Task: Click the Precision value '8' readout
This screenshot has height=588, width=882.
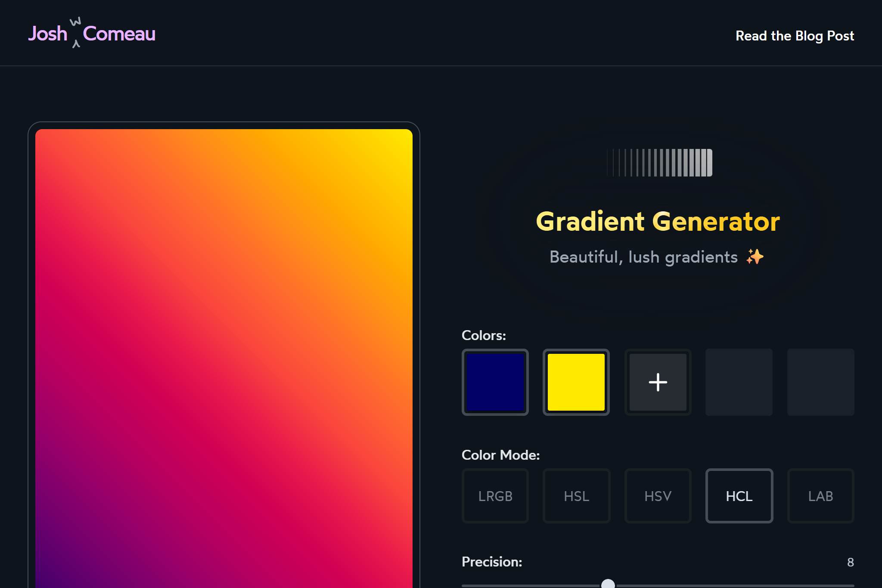Action: click(851, 562)
